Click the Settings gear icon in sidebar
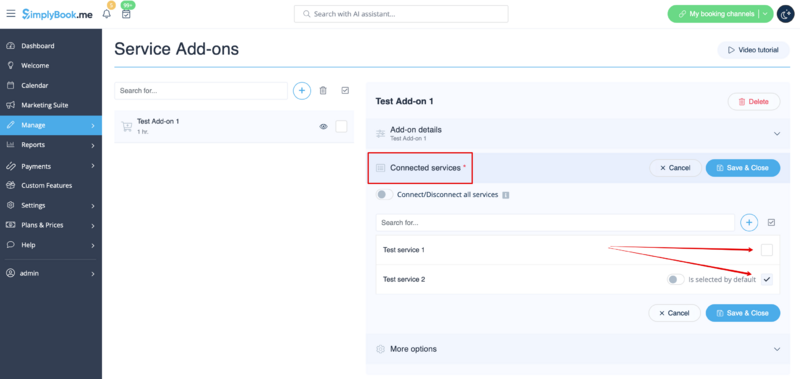 pyautogui.click(x=10, y=206)
